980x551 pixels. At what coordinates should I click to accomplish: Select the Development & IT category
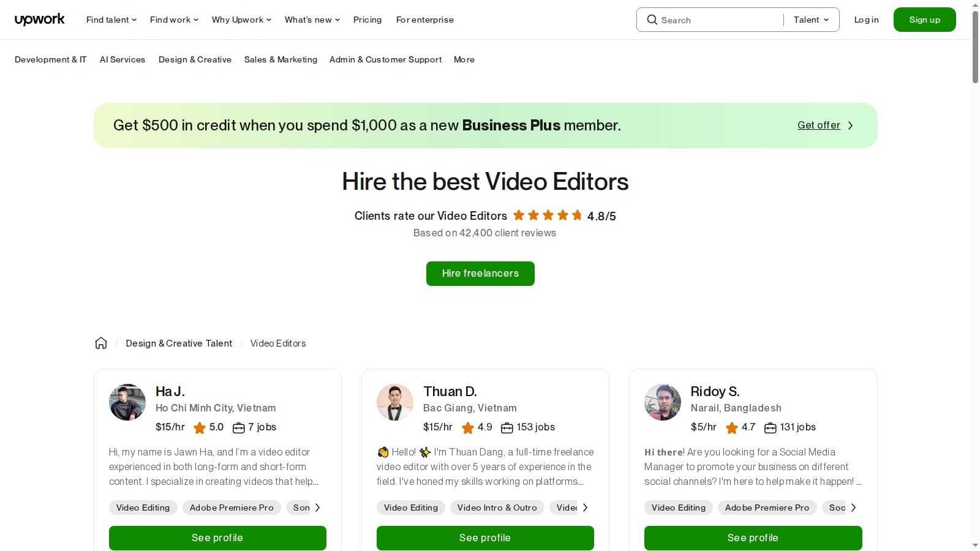click(50, 59)
